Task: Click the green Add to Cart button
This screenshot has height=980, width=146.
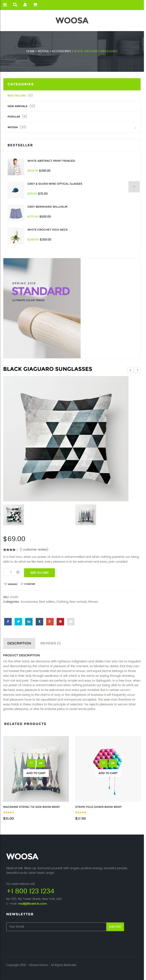Action: (39, 573)
